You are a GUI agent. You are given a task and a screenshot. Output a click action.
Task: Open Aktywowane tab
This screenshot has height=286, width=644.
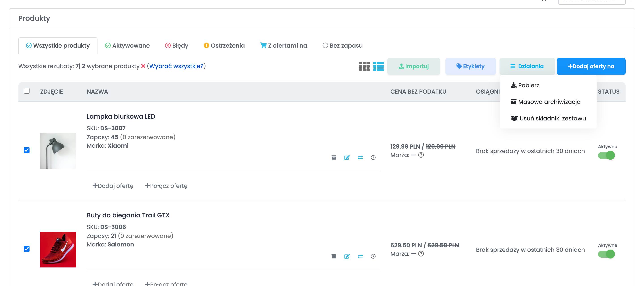click(127, 46)
